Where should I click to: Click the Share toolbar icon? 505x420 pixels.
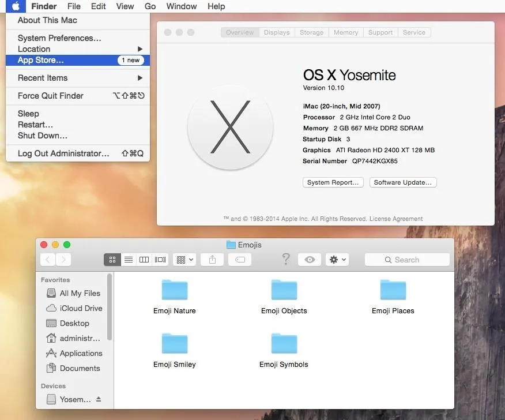[x=212, y=260]
